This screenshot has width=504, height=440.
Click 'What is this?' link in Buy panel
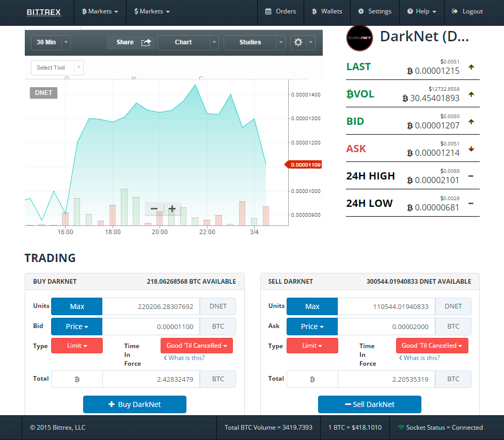coord(184,358)
